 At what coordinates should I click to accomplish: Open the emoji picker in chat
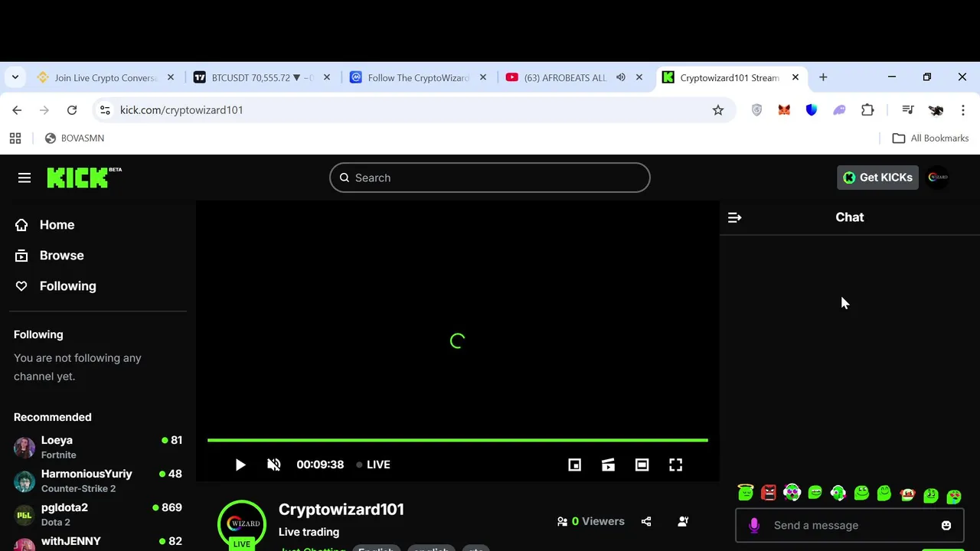pyautogui.click(x=946, y=525)
